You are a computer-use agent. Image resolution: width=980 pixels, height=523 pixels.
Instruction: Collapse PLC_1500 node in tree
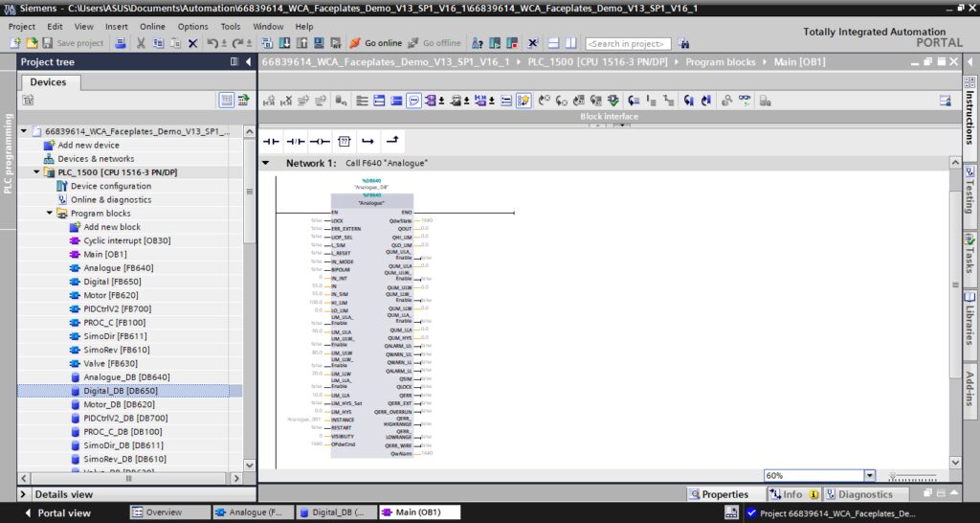coord(37,172)
